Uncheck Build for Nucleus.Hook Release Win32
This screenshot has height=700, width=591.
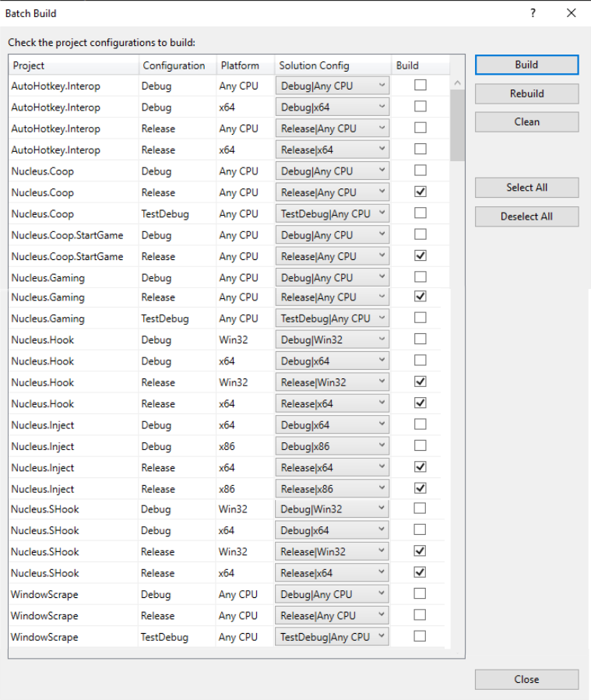pyautogui.click(x=420, y=382)
